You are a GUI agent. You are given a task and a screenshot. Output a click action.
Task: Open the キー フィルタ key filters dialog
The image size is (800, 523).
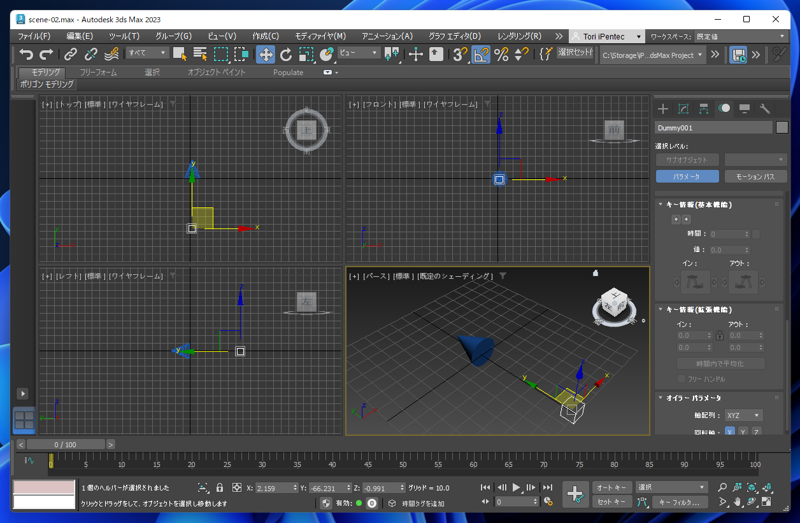coord(679,502)
